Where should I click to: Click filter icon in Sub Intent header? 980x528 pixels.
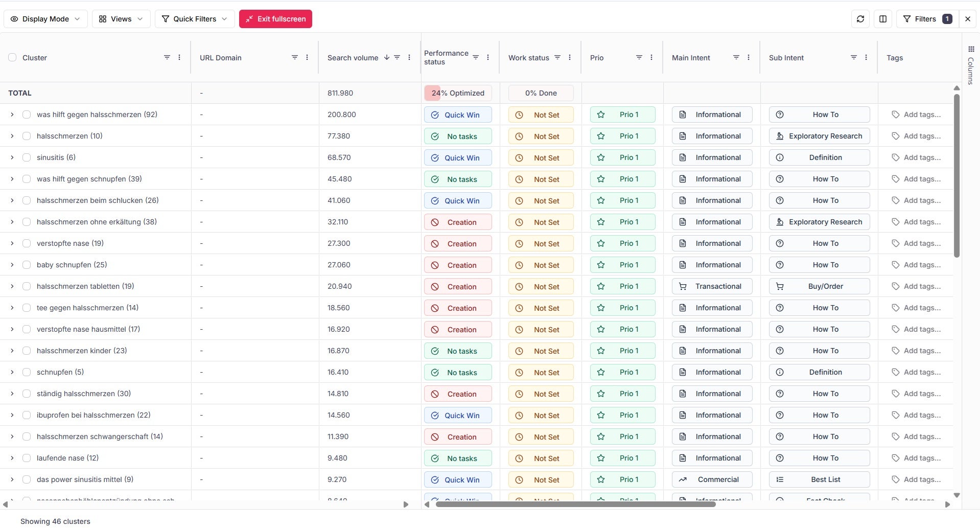tap(854, 57)
